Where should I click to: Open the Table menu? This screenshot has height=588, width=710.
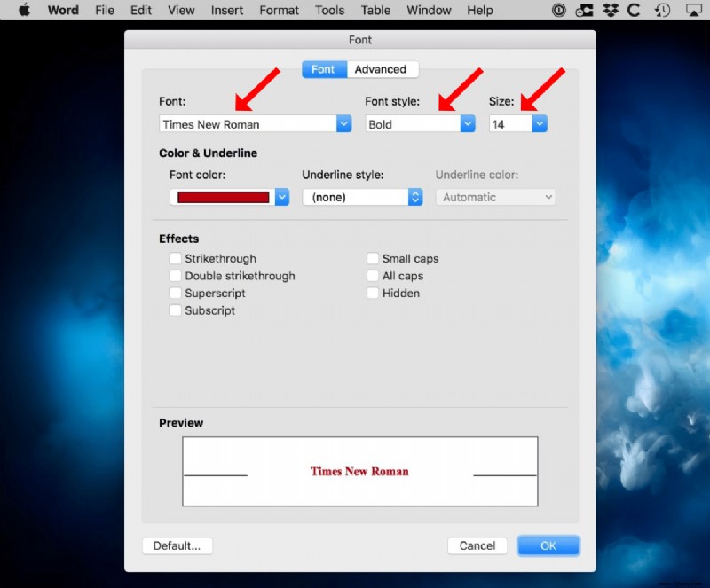pos(375,10)
